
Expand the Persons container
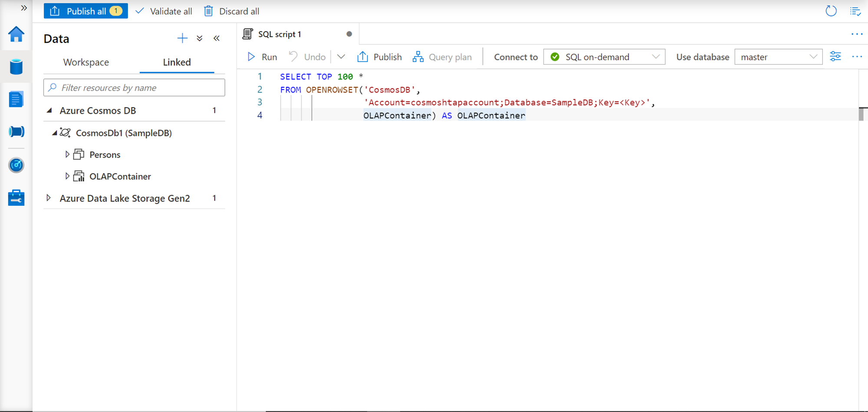(x=67, y=154)
